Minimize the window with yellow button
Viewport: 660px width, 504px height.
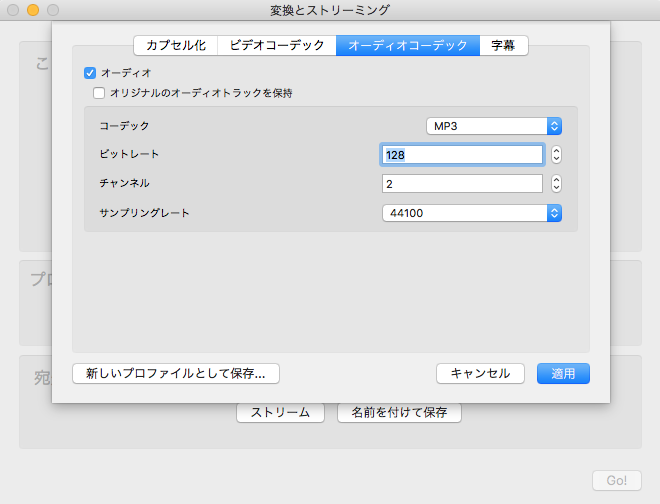pos(33,10)
